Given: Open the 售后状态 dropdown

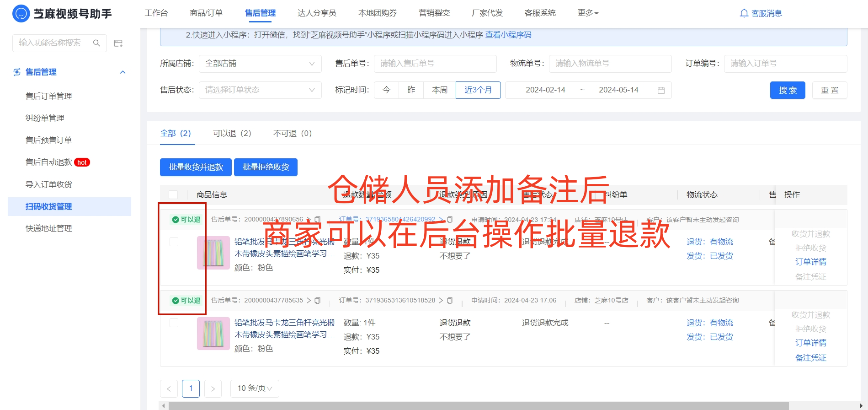Looking at the screenshot, I should click(260, 90).
